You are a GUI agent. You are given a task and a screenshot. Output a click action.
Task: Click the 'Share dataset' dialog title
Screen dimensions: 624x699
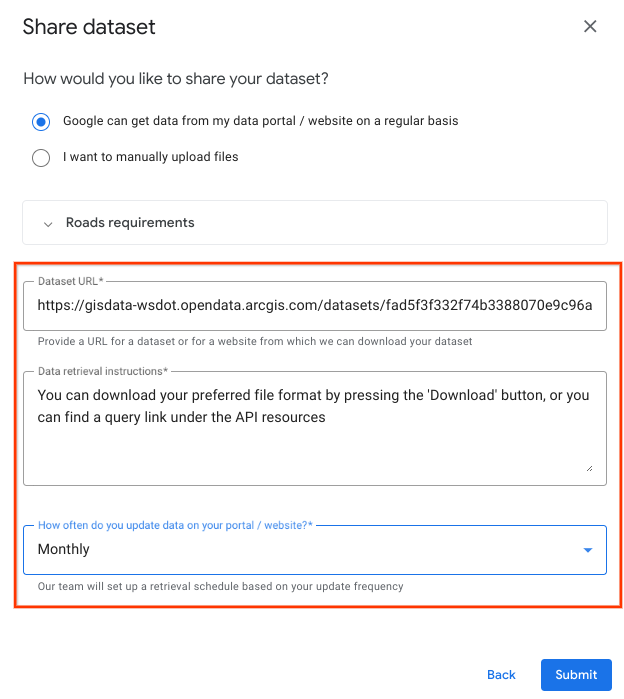pos(89,27)
